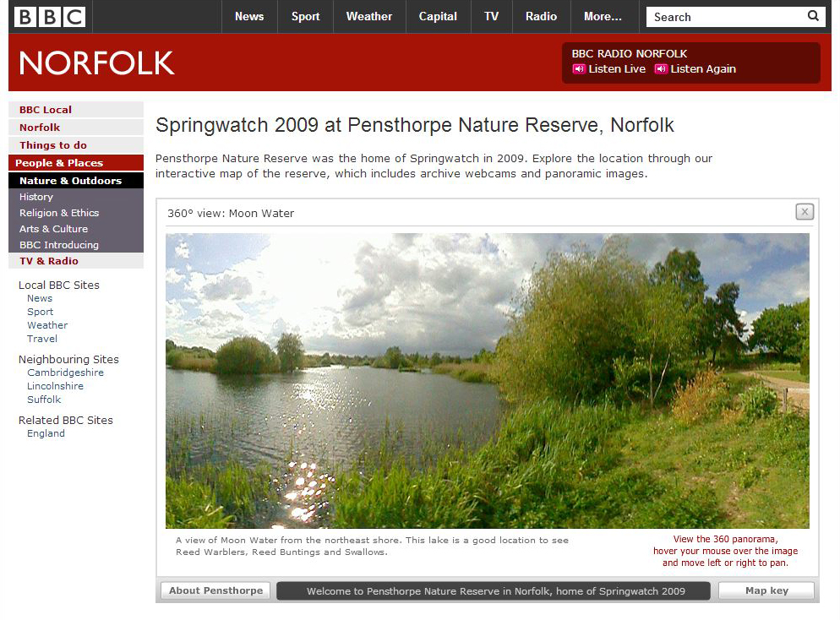This screenshot has width=840, height=620.
Task: Click the search magnifier icon
Action: coord(813,16)
